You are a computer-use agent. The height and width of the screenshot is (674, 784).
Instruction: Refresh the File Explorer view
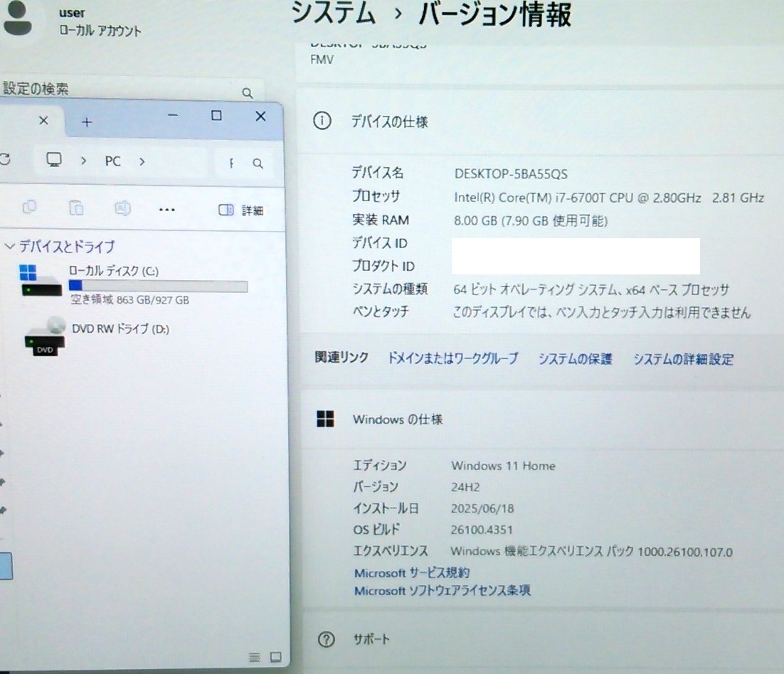click(4, 159)
